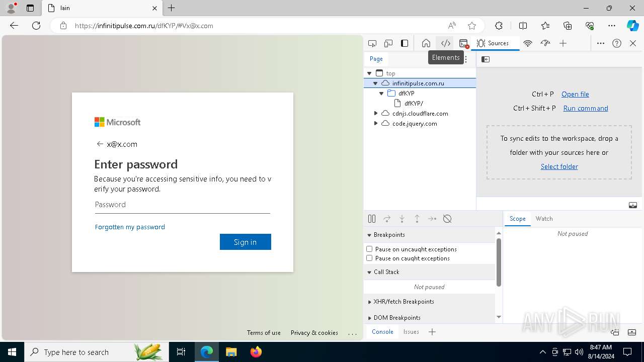The height and width of the screenshot is (362, 644).
Task: Click the Privacy & cookies link
Action: point(314,333)
